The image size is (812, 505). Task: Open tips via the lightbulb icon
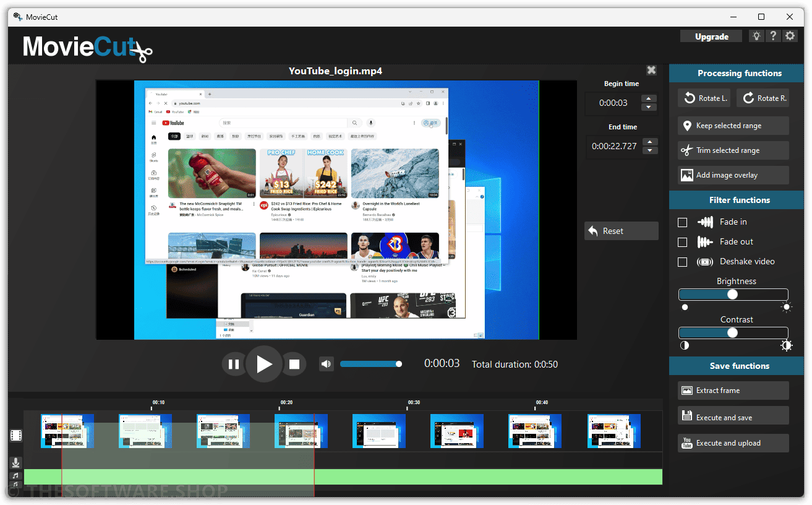(x=756, y=36)
